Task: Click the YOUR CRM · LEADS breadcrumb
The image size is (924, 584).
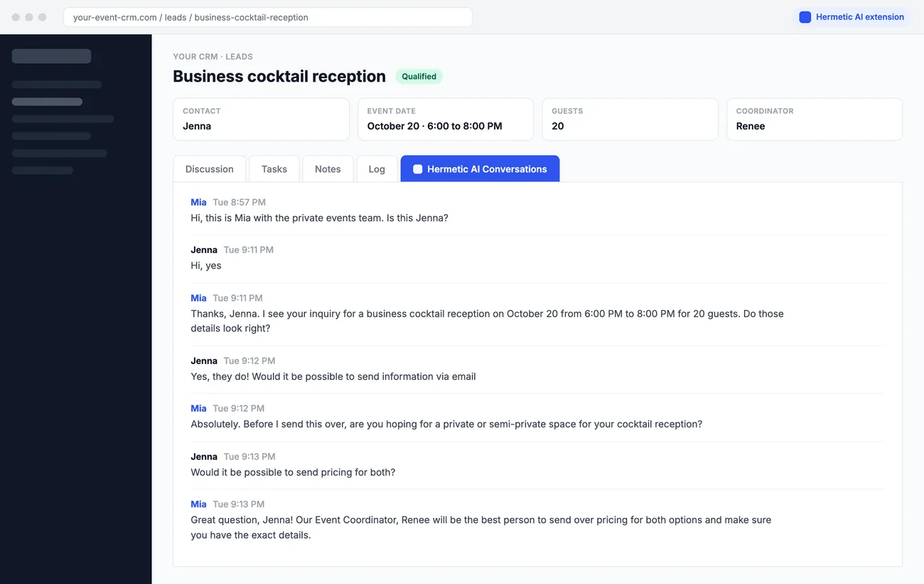Action: (213, 57)
